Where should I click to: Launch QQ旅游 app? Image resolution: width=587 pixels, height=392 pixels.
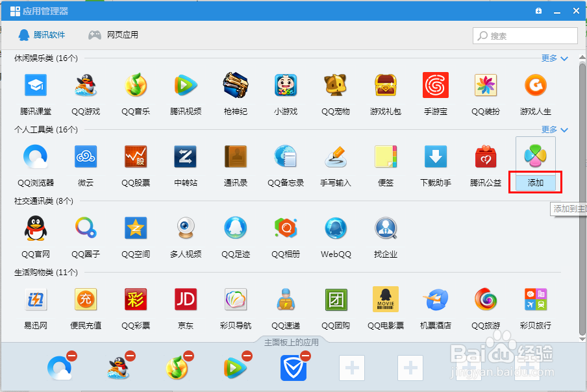point(486,299)
